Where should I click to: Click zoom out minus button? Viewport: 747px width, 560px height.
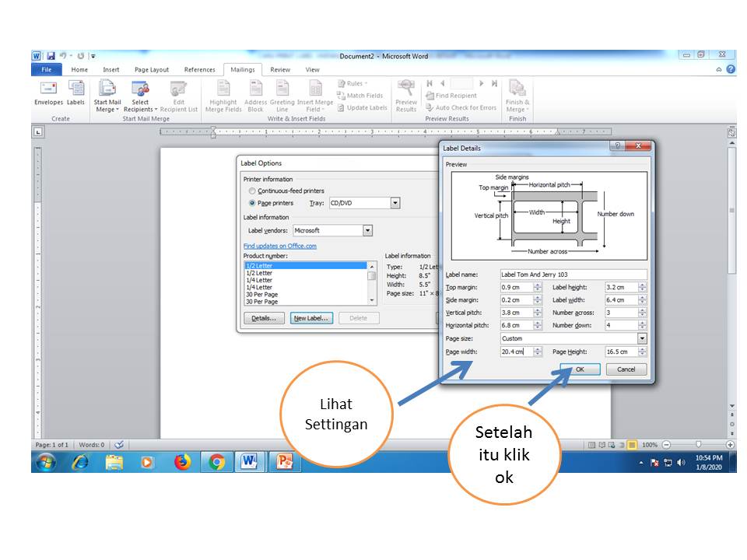point(667,445)
